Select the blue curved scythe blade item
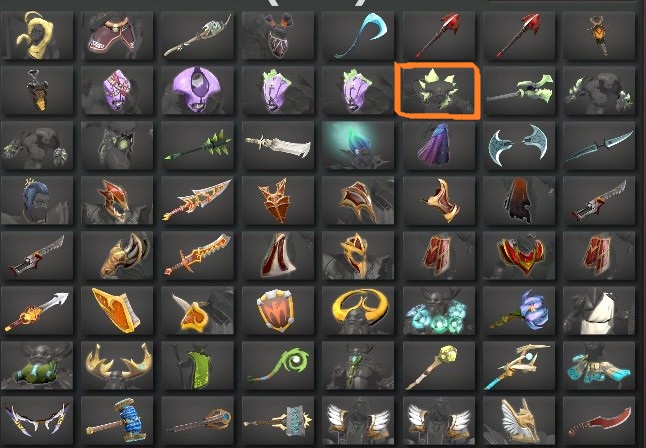 358,35
